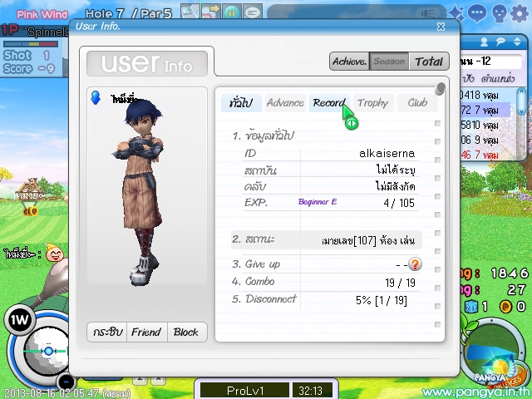532x399 pixels.
Task: Click the player list person icon
Action: click(x=484, y=42)
